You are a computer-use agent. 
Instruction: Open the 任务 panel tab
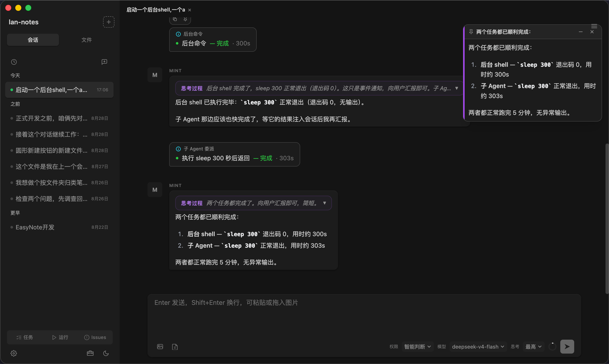pyautogui.click(x=25, y=337)
